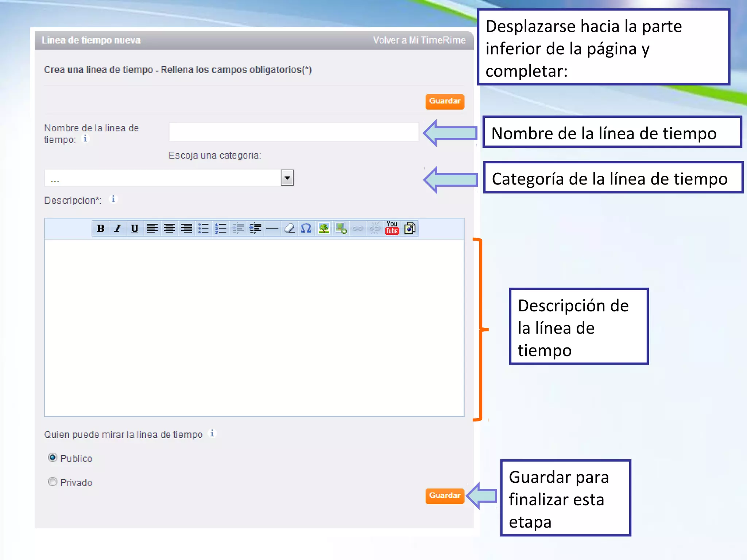Viewport: 747px width, 560px height.
Task: Click the YouTube video embed icon
Action: 392,228
